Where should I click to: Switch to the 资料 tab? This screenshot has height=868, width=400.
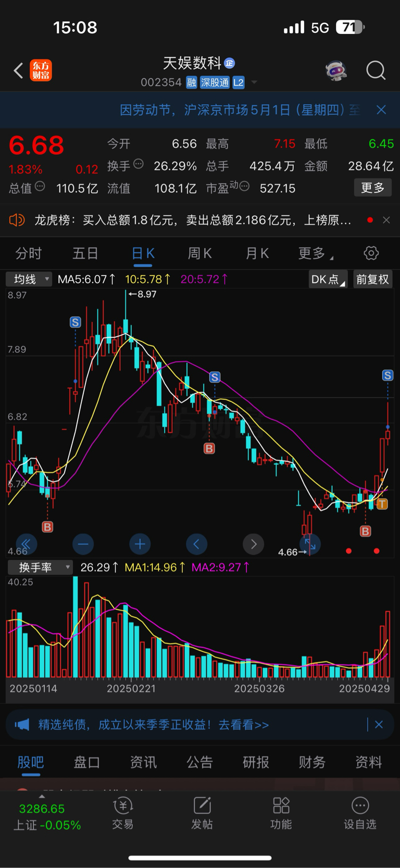[368, 762]
